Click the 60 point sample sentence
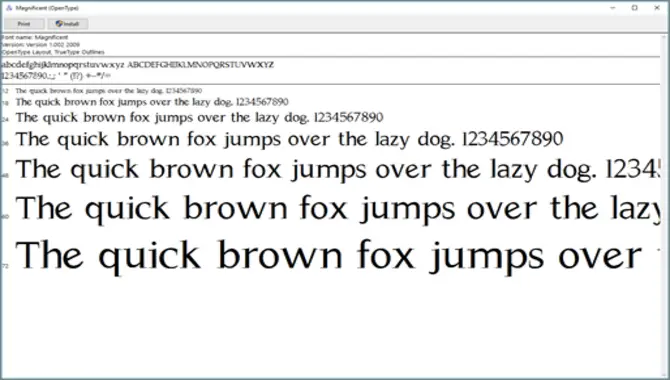670x380 pixels. click(338, 208)
